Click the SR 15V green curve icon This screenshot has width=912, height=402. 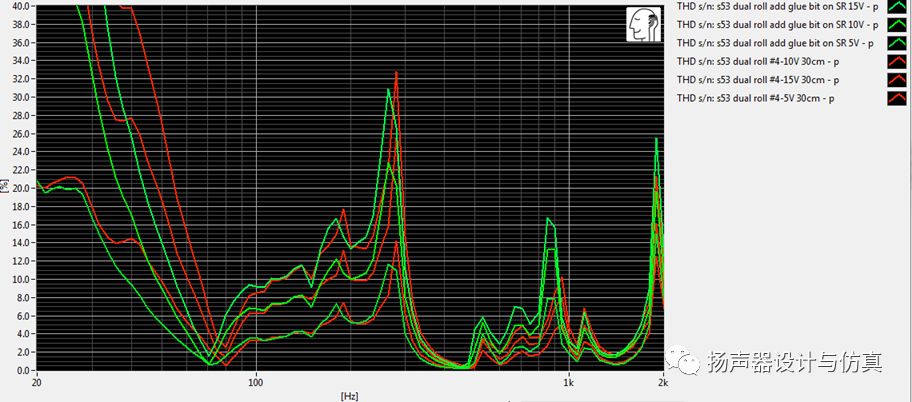(896, 7)
